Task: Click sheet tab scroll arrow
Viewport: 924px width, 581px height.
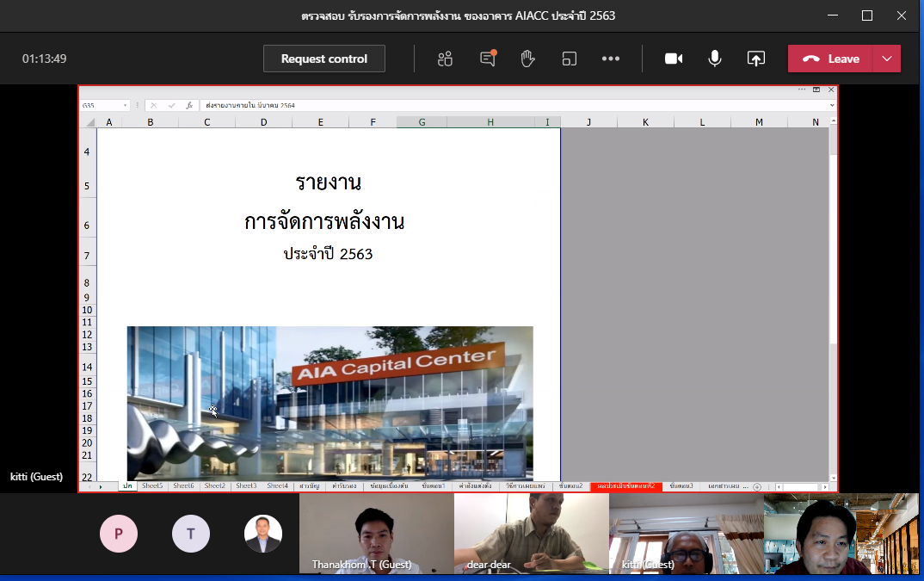Action: [x=101, y=486]
